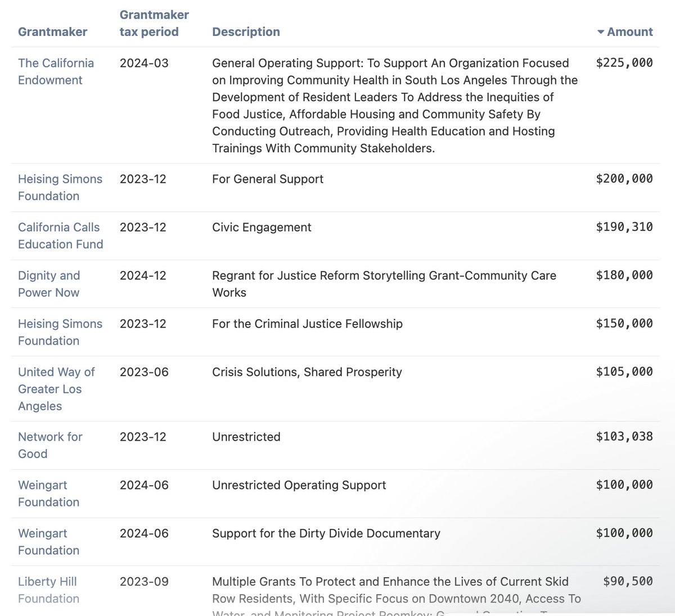Click the $190,310 amount value

(x=624, y=227)
